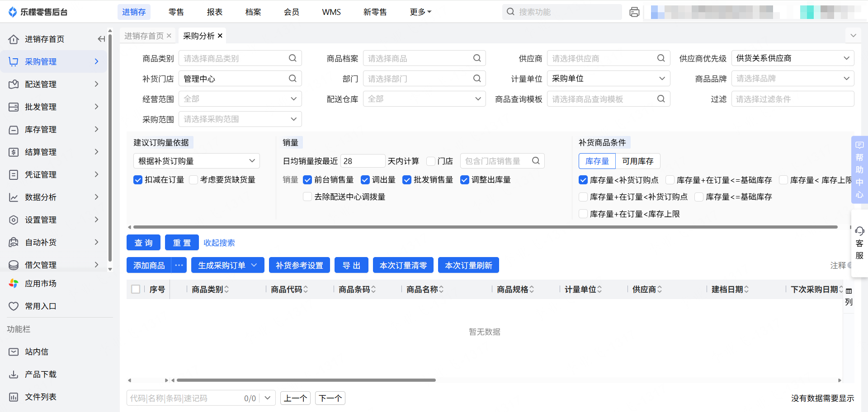Click the search icon in 供应商 field
Image resolution: width=868 pixels, height=412 pixels.
pyautogui.click(x=660, y=58)
